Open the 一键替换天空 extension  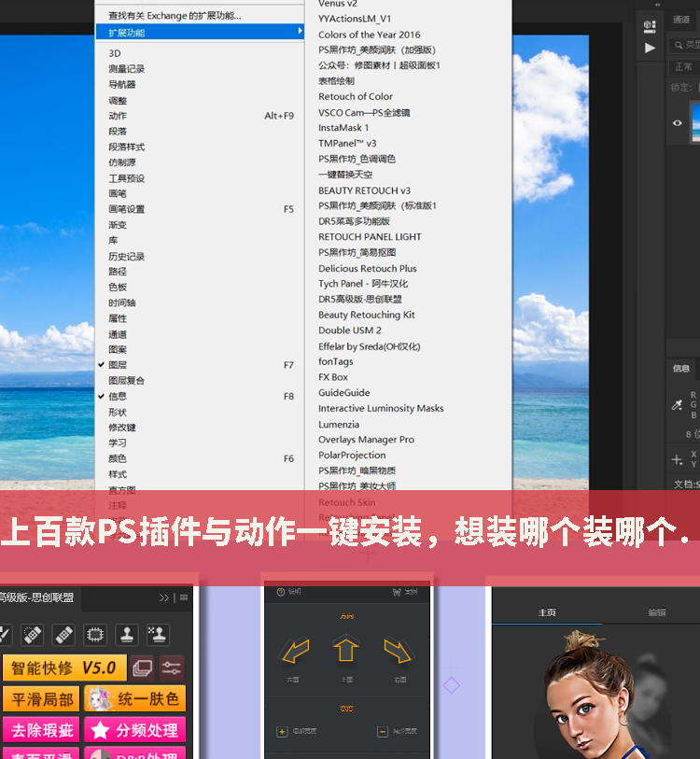pos(345,175)
